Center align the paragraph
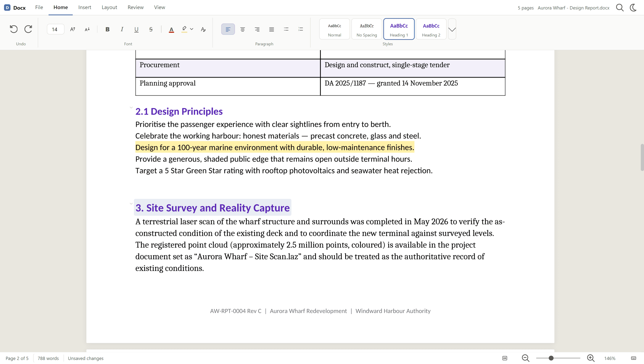The height and width of the screenshot is (364, 644). 243,29
